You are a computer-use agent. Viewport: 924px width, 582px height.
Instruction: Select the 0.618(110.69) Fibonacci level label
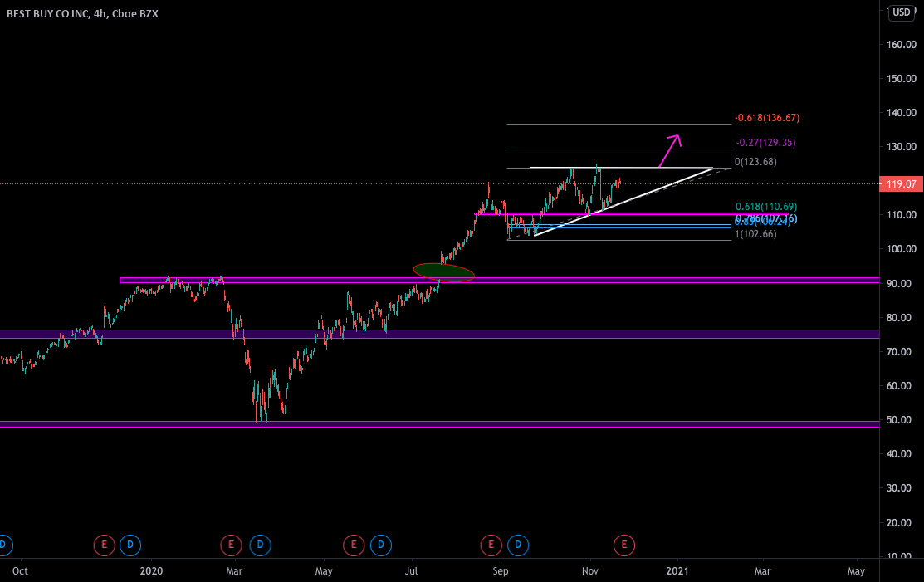tap(765, 205)
